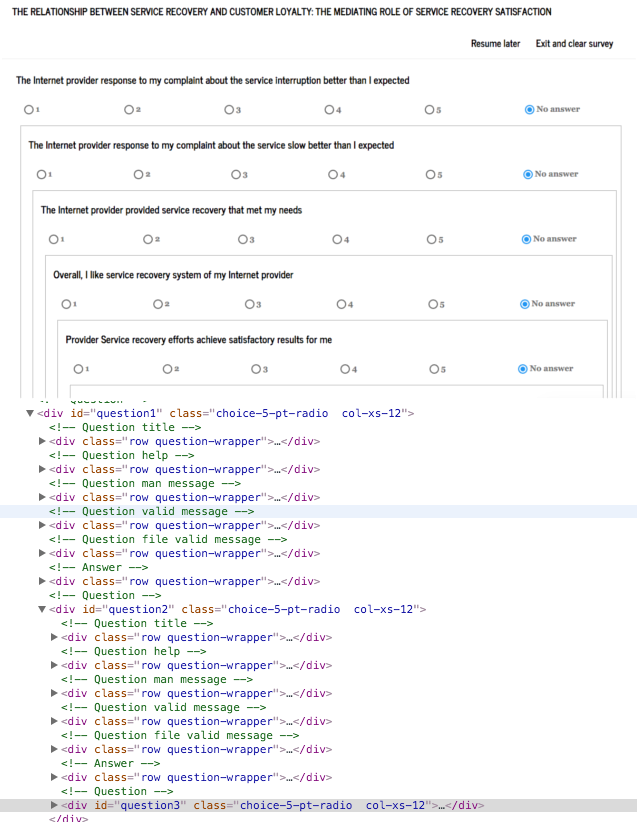637x822 pixels.
Task: Click Exit and clear survey
Action: tap(574, 44)
